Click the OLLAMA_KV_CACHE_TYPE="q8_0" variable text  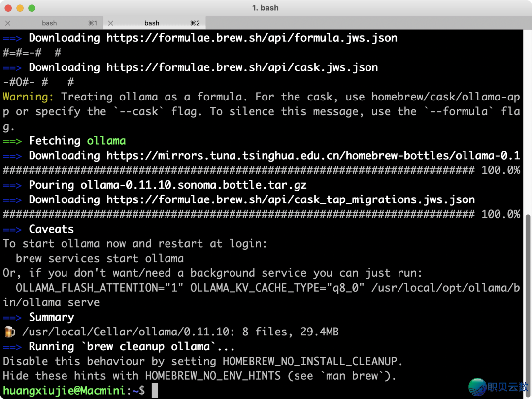[277, 288]
